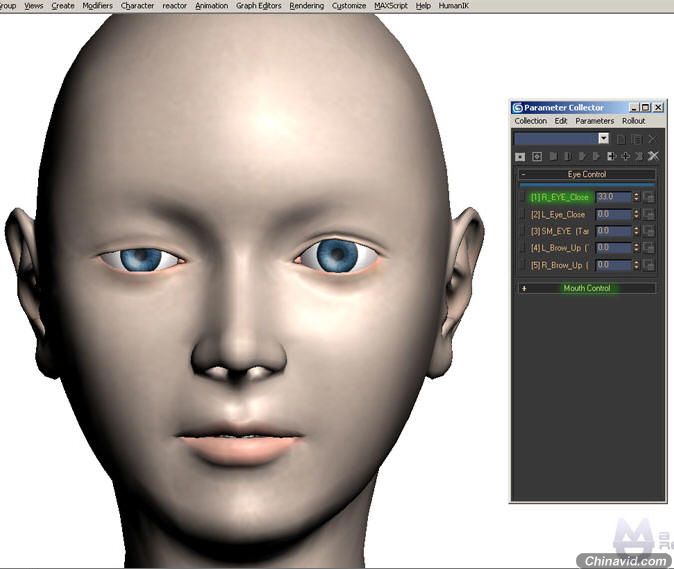Click the Duplicate Collection icon

click(x=637, y=139)
